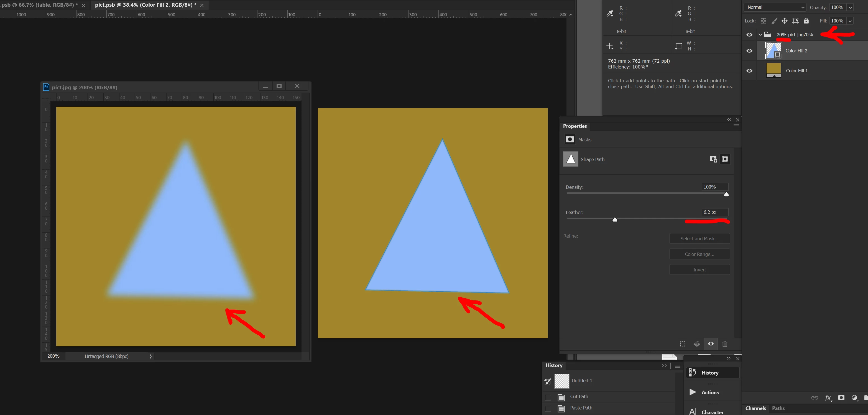Click the lock position move icon
Image resolution: width=868 pixels, height=415 pixels.
785,21
